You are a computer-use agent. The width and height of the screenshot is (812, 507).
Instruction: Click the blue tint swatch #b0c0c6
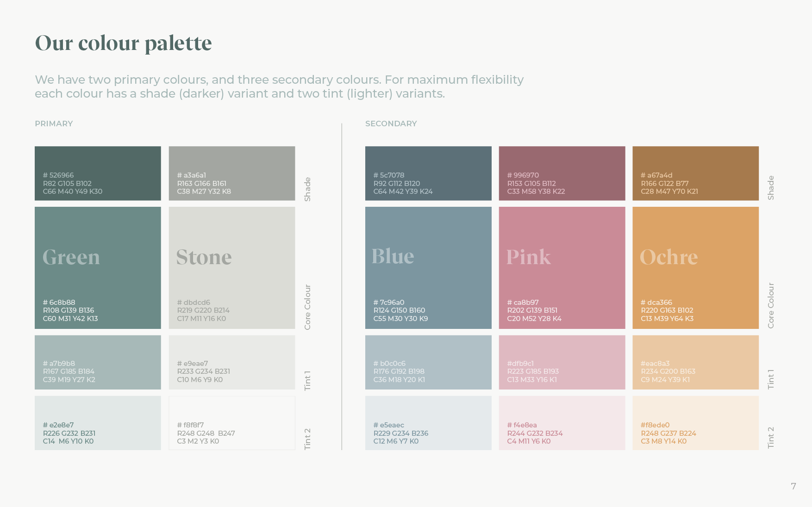coord(428,362)
